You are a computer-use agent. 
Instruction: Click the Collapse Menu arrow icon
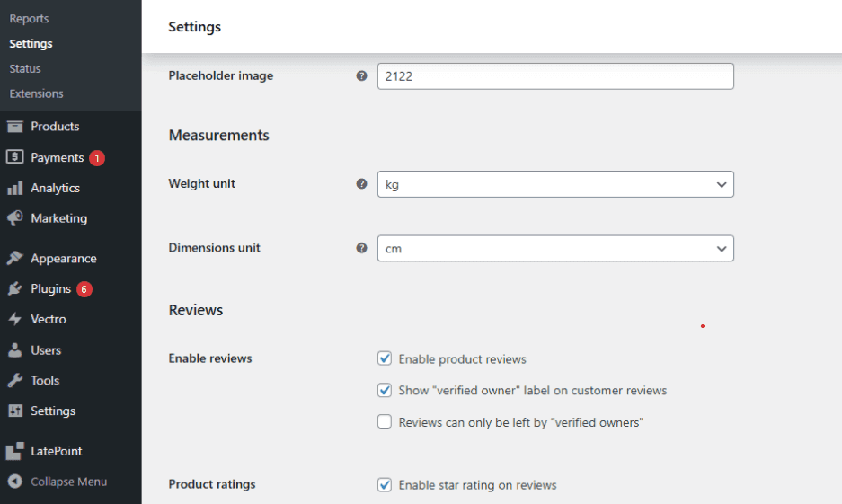point(15,482)
